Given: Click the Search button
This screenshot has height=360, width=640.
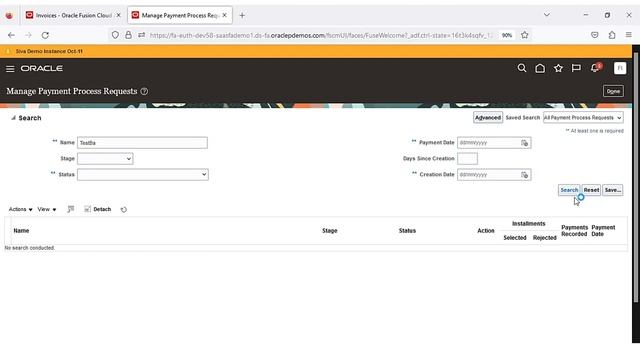Looking at the screenshot, I should pyautogui.click(x=569, y=190).
